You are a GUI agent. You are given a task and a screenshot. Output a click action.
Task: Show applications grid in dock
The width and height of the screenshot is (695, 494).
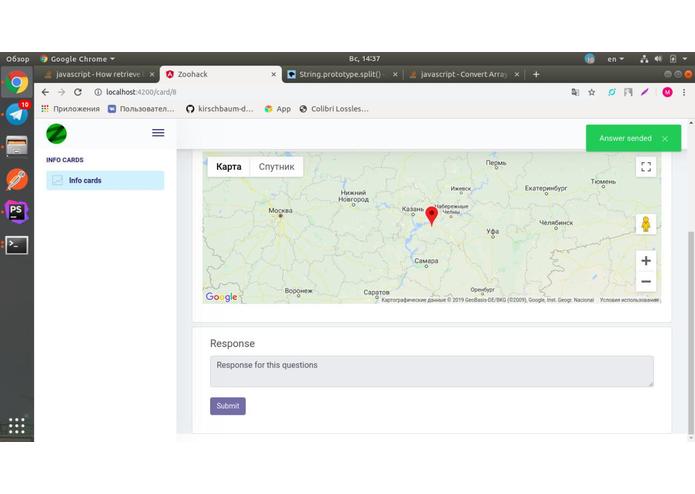[17, 426]
